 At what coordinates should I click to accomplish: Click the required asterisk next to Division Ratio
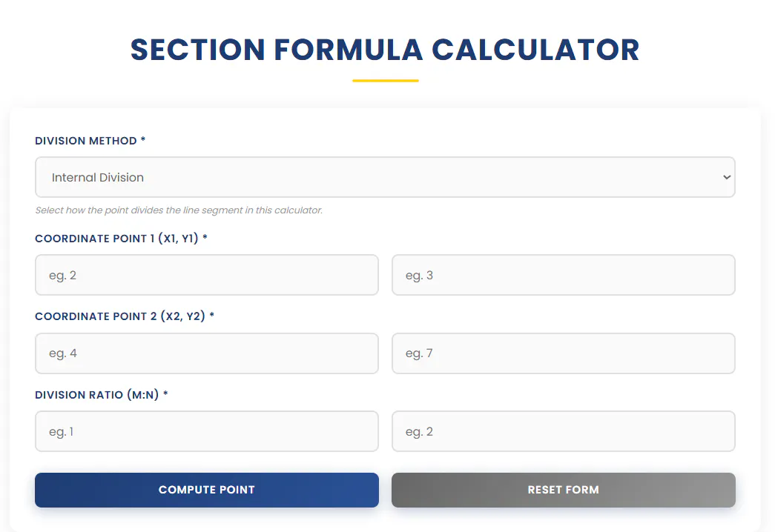(x=165, y=393)
